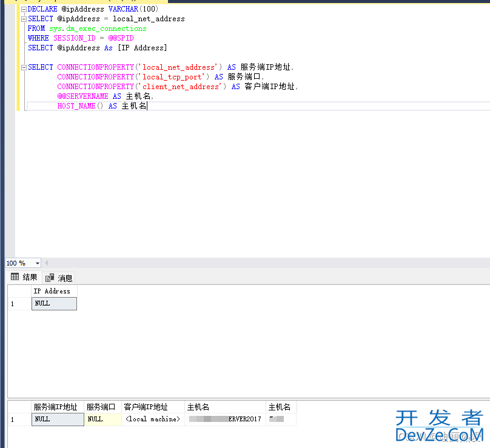Image resolution: width=490 pixels, height=448 pixels.
Task: Click the 服务端口 column header
Action: 102,407
